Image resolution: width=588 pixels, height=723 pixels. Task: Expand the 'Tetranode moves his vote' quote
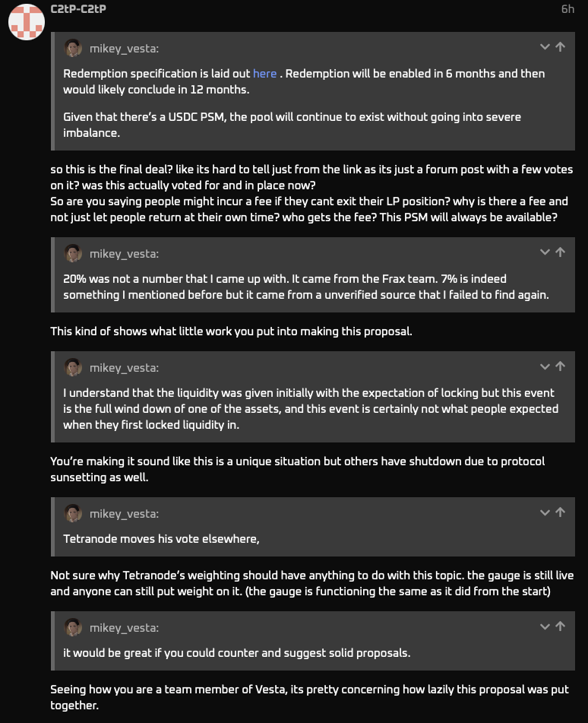point(545,512)
